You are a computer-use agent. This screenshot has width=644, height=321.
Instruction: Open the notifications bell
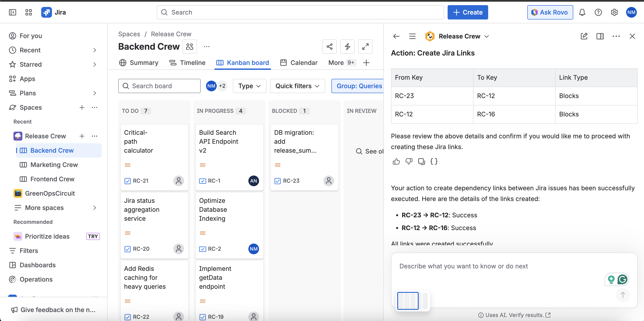(x=582, y=12)
